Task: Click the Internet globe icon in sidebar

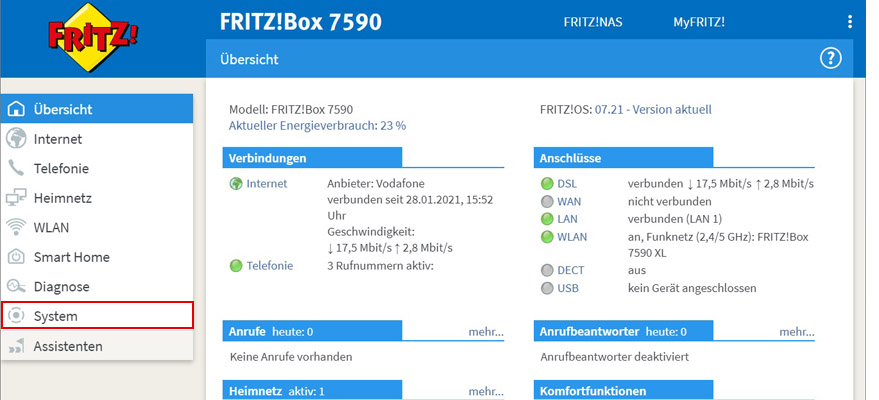Action: (x=16, y=139)
